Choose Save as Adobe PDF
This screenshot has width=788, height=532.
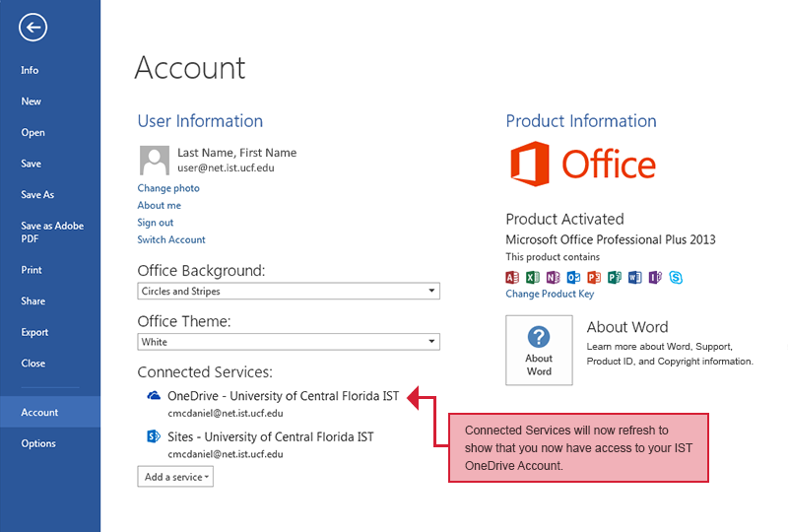52,233
